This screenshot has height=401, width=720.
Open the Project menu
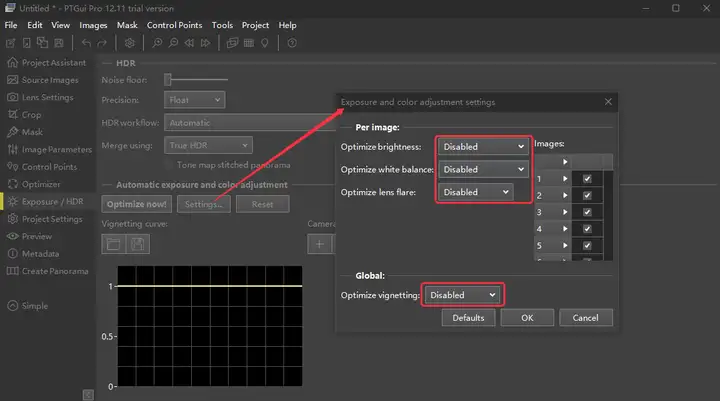point(255,25)
